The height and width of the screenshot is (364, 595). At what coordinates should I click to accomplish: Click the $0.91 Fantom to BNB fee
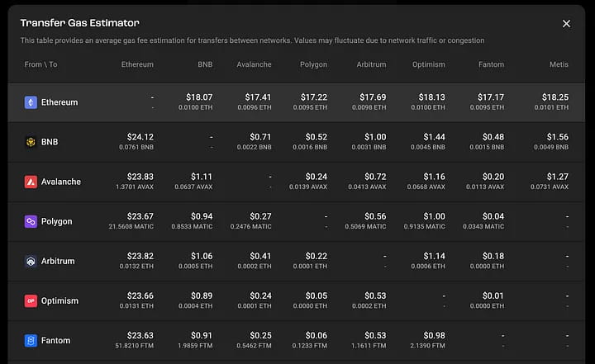click(x=202, y=336)
